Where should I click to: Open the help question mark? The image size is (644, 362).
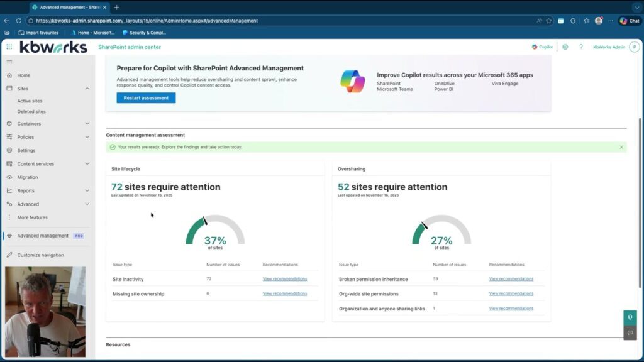(x=580, y=47)
